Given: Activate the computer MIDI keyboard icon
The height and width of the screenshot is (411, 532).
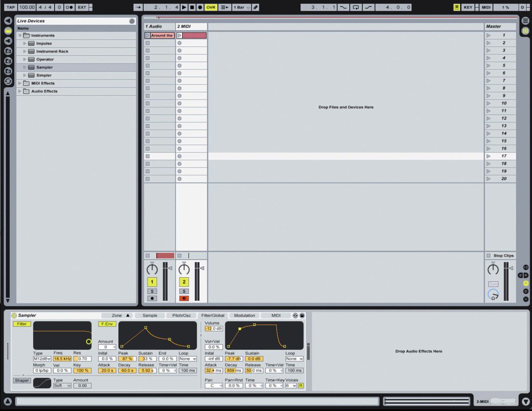Looking at the screenshot, I should tap(456, 7).
